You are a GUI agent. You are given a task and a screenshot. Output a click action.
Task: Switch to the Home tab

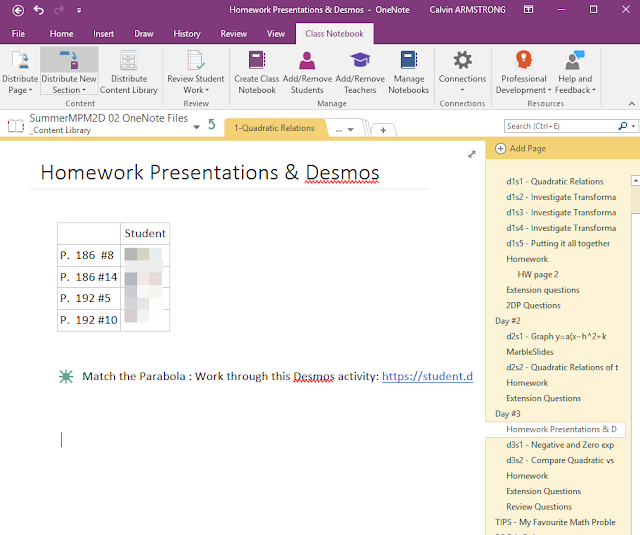point(61,34)
